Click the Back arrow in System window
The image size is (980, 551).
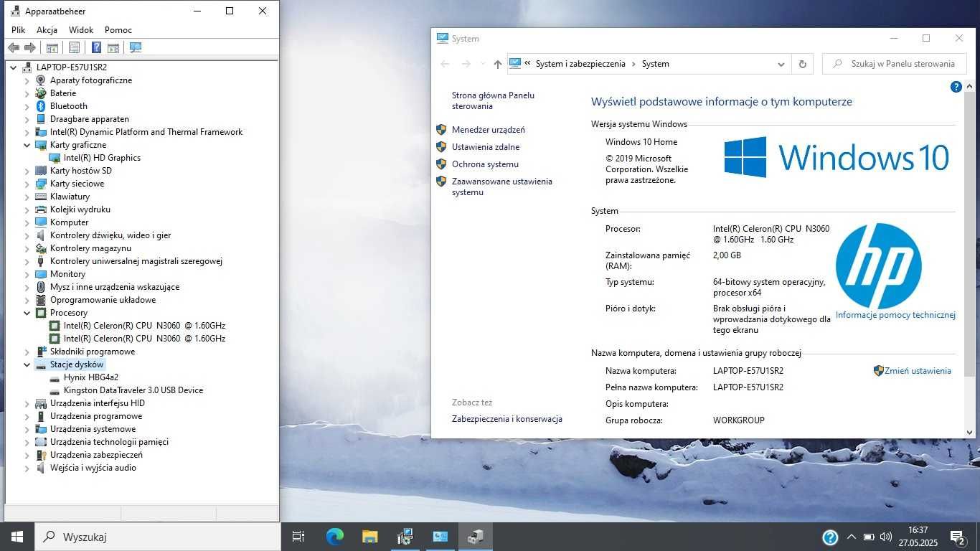coord(445,64)
